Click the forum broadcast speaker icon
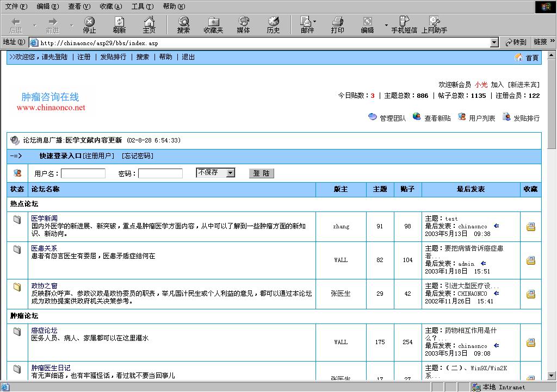The width and height of the screenshot is (557, 392). click(x=15, y=140)
